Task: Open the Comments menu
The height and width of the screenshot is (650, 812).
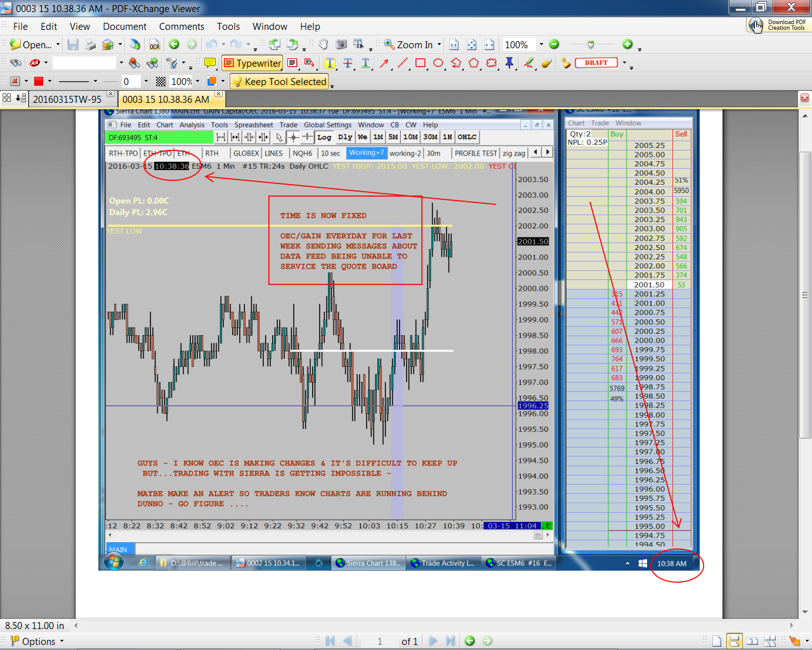Action: click(x=181, y=27)
